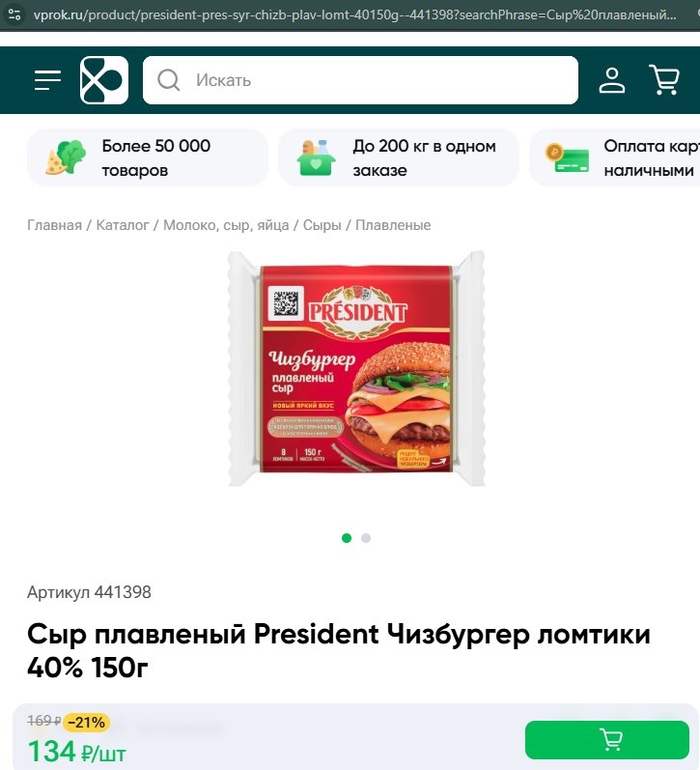Viewport: 700px width, 770px height.
Task: Click the browser address bar URL
Action: click(x=354, y=14)
